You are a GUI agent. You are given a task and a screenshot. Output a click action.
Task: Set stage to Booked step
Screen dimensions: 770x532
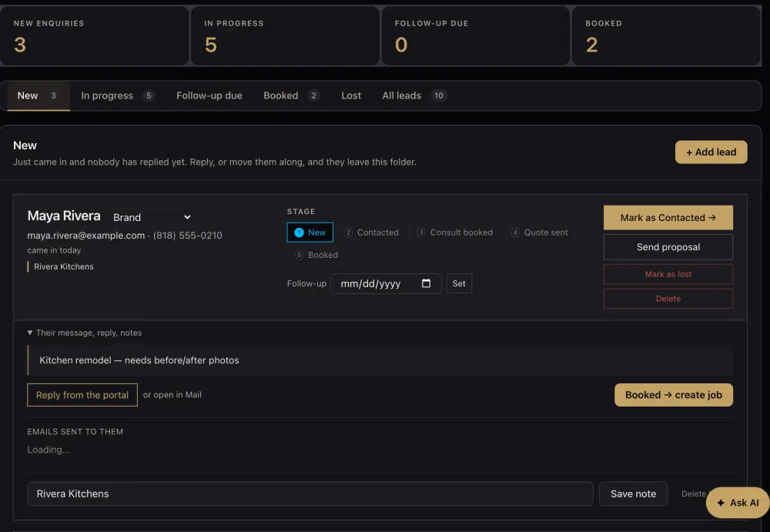[x=316, y=255]
